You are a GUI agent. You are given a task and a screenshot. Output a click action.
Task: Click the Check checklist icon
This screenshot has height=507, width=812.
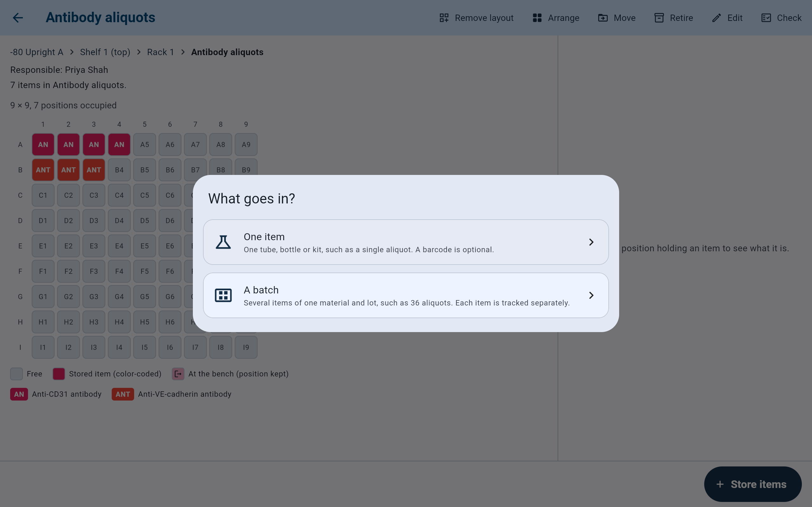(766, 18)
